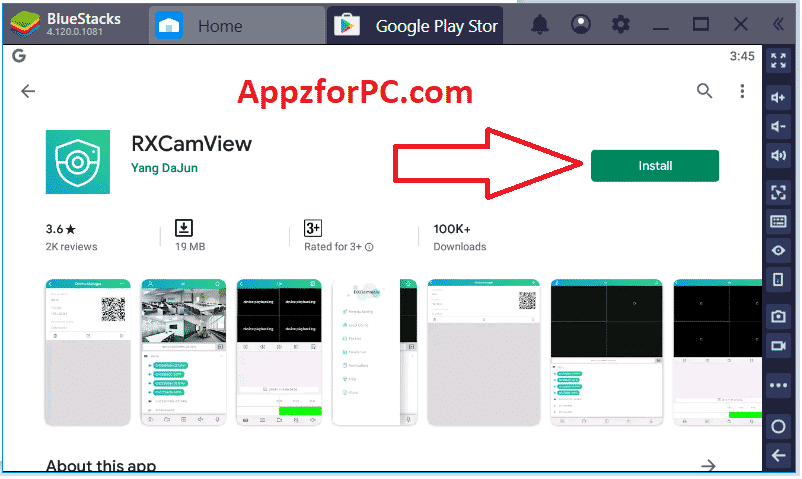Viewport: 802px width, 479px height.
Task: Take a screenshot with the camera icon
Action: [778, 317]
